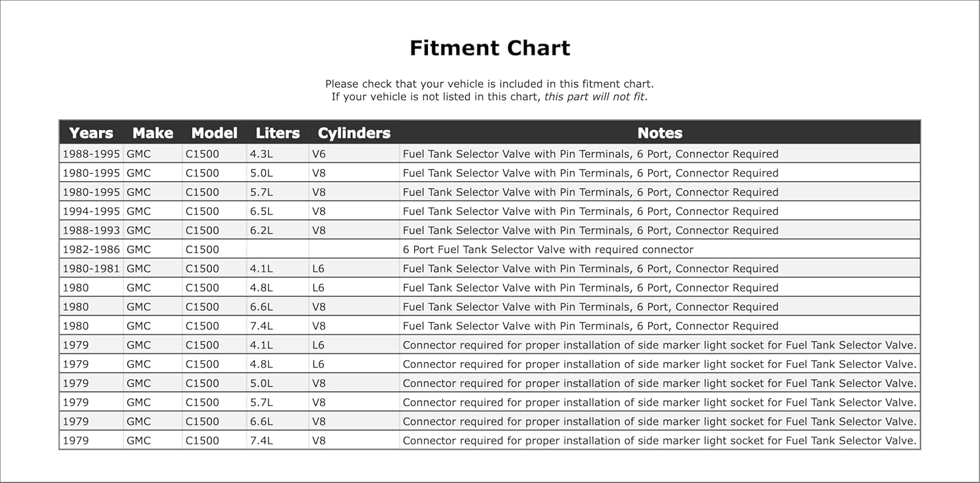The image size is (980, 483).
Task: Select the 7.4L cell in the last 1979 row
Action: 261,441
